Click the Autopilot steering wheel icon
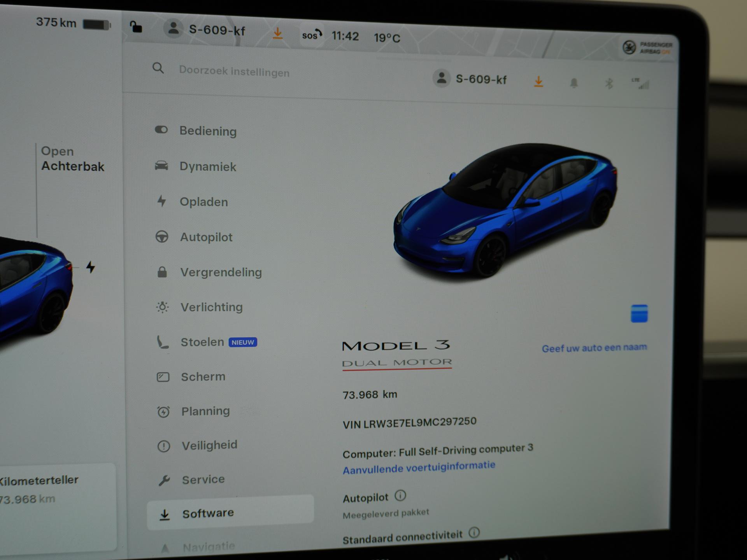The image size is (747, 560). [162, 236]
